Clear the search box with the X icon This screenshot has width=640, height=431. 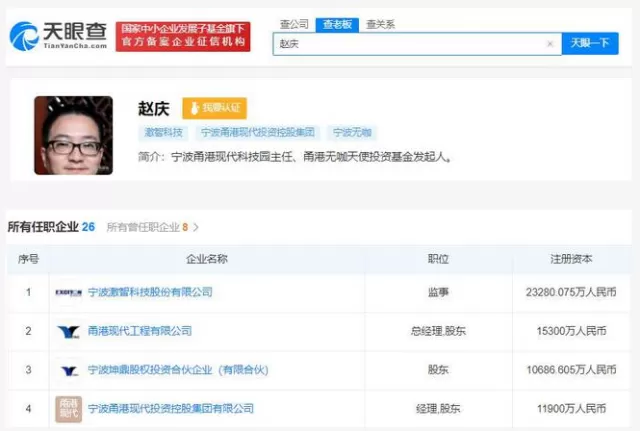pos(550,44)
